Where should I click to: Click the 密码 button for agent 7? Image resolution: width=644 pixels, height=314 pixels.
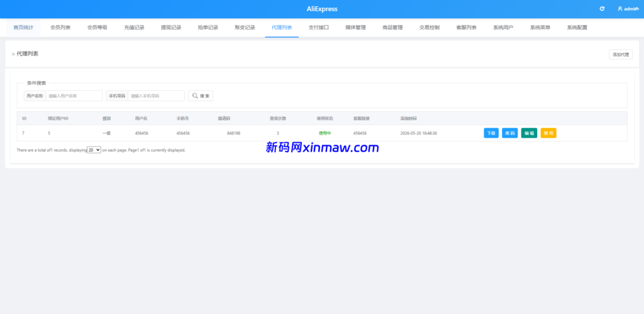(509, 133)
